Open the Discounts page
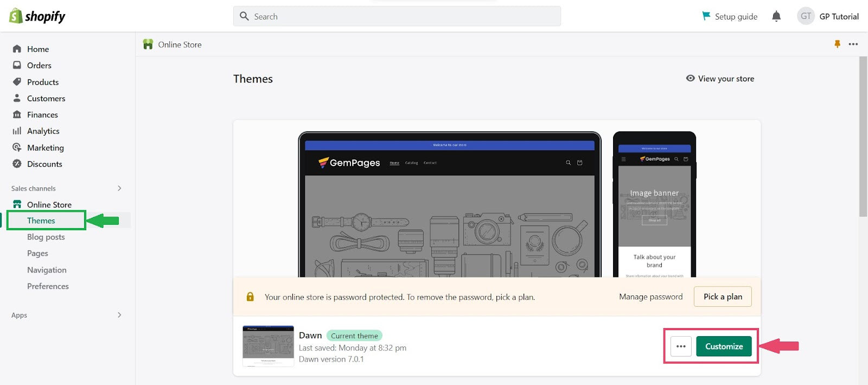 coord(44,164)
